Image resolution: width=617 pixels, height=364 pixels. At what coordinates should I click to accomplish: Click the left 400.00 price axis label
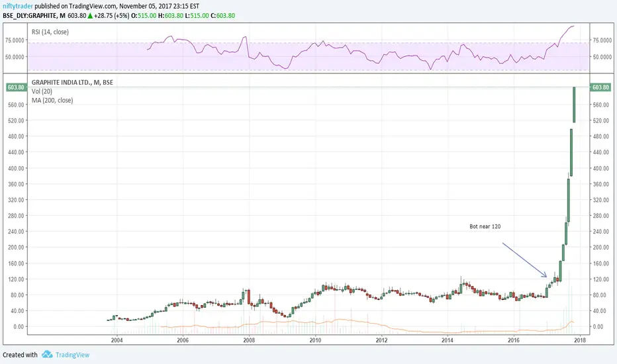point(16,168)
